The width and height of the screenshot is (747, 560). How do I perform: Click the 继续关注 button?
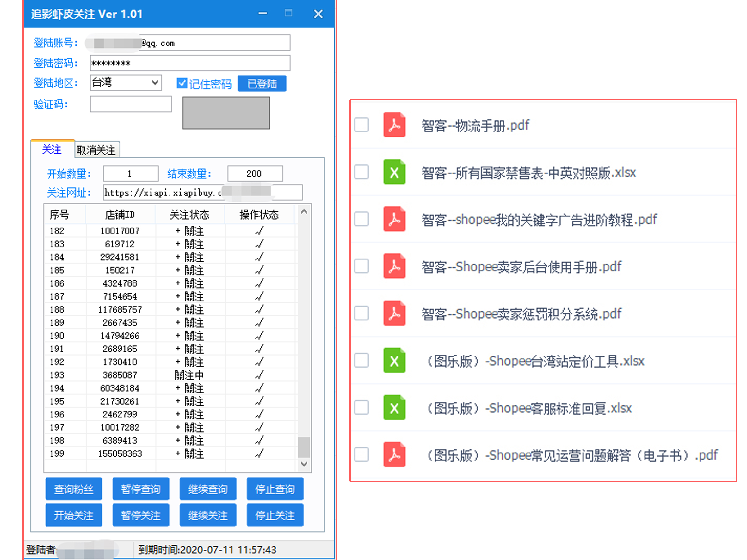pos(208,515)
